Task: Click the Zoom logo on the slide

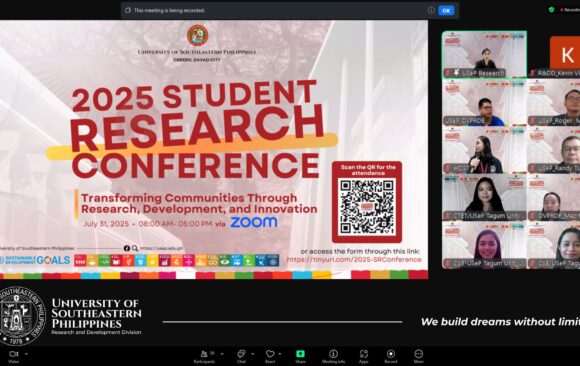Action: pos(254,222)
